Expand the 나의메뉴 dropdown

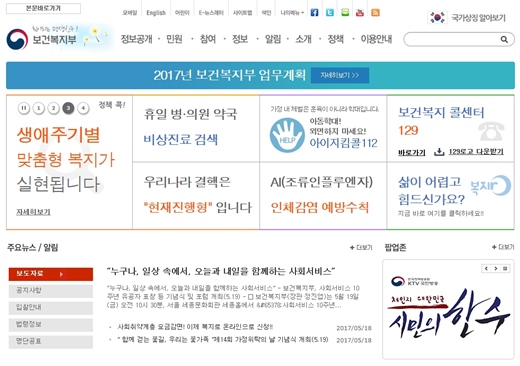pyautogui.click(x=292, y=13)
